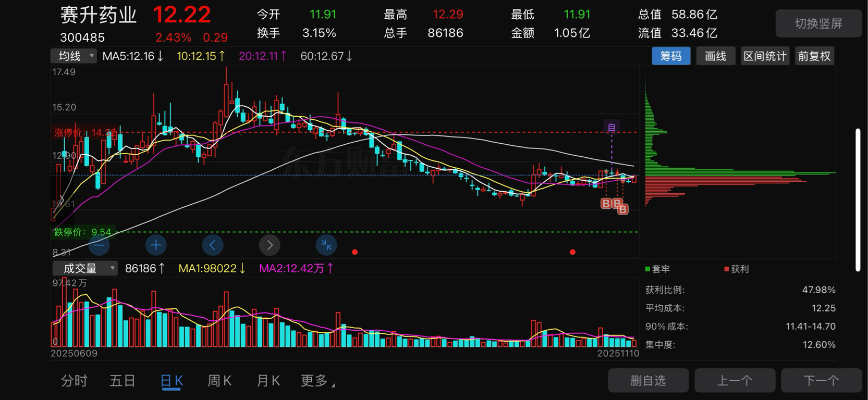
Task: Open the 均线 indicator dropdown
Action: pos(74,56)
